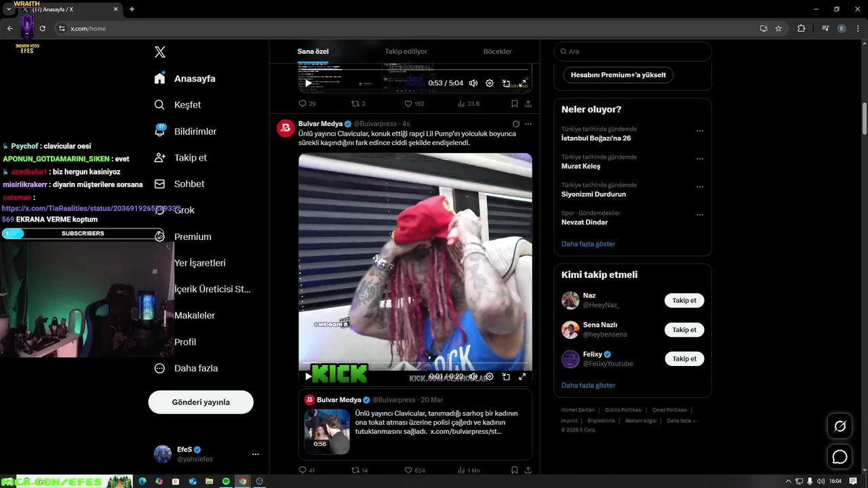The image size is (868, 488).
Task: Reply to the top post with 29 replies
Action: coord(307,104)
